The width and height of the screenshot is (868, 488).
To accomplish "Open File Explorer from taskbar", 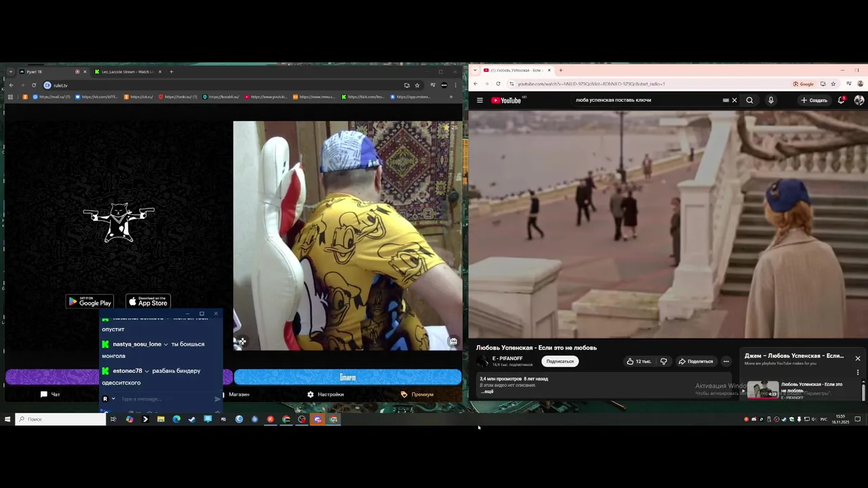I will coord(161,420).
